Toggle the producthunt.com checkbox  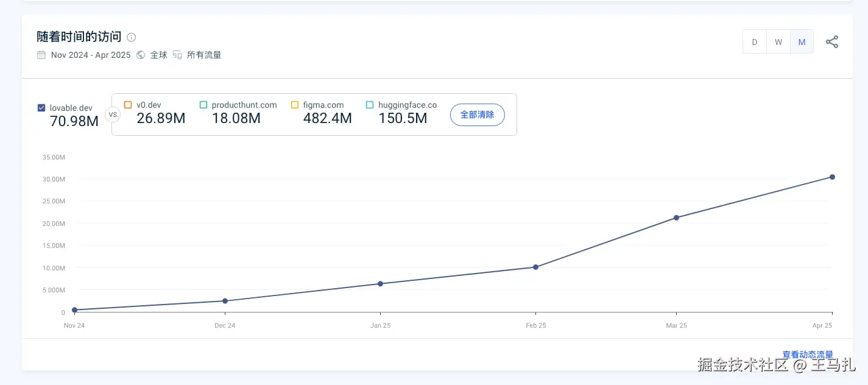(x=203, y=105)
